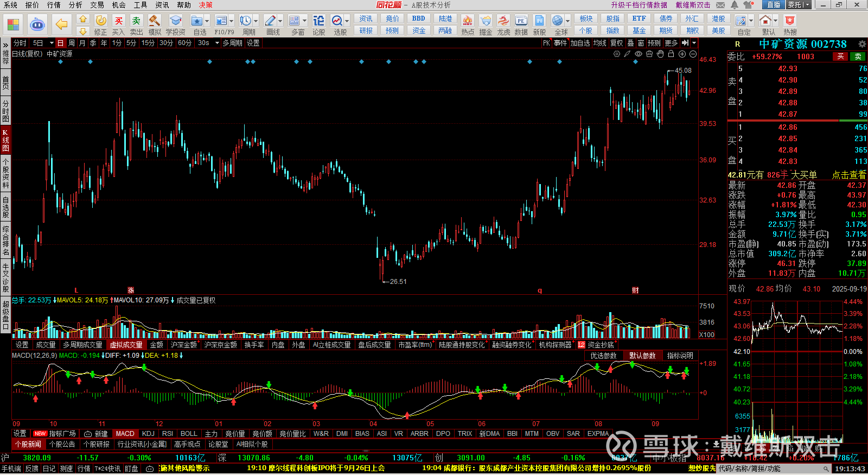Click the 资讯 button
This screenshot has height=475, width=868.
366,18
